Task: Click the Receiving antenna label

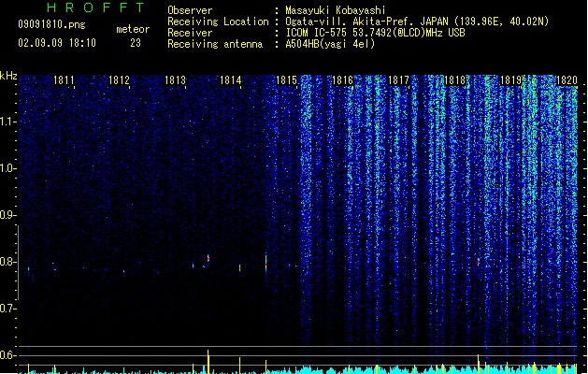Action: [x=215, y=44]
